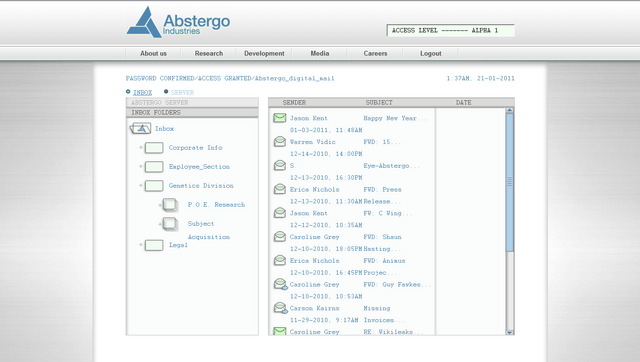
Task: Select the Legal folder label
Action: 178,245
